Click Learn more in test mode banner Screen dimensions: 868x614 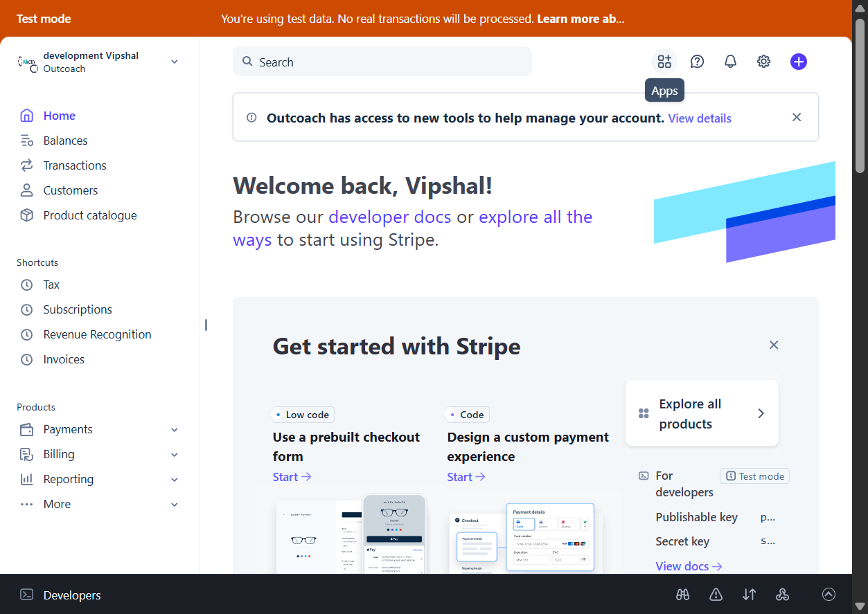point(581,19)
